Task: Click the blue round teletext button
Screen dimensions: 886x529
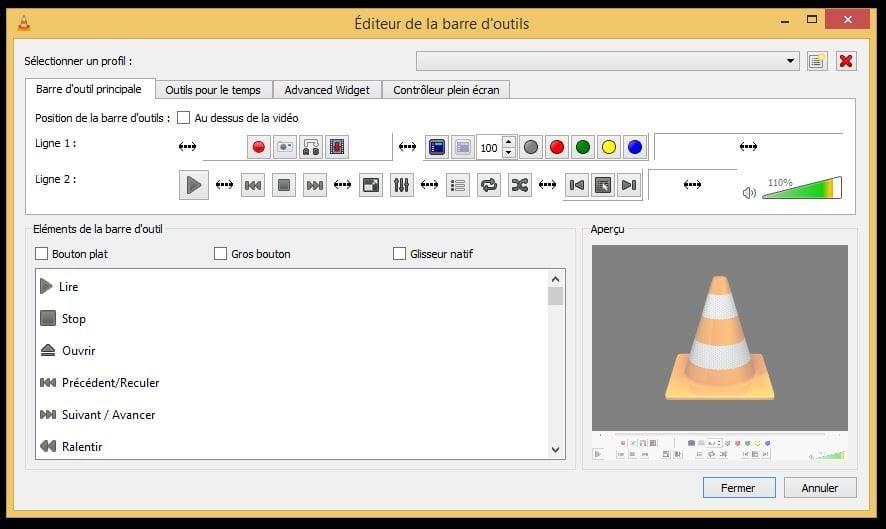Action: coord(635,148)
